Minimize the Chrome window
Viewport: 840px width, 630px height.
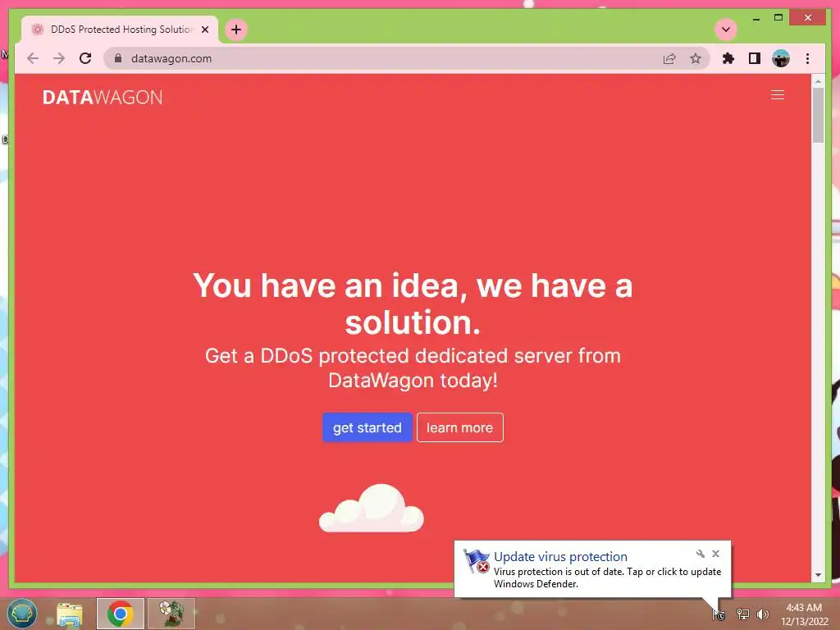(756, 18)
